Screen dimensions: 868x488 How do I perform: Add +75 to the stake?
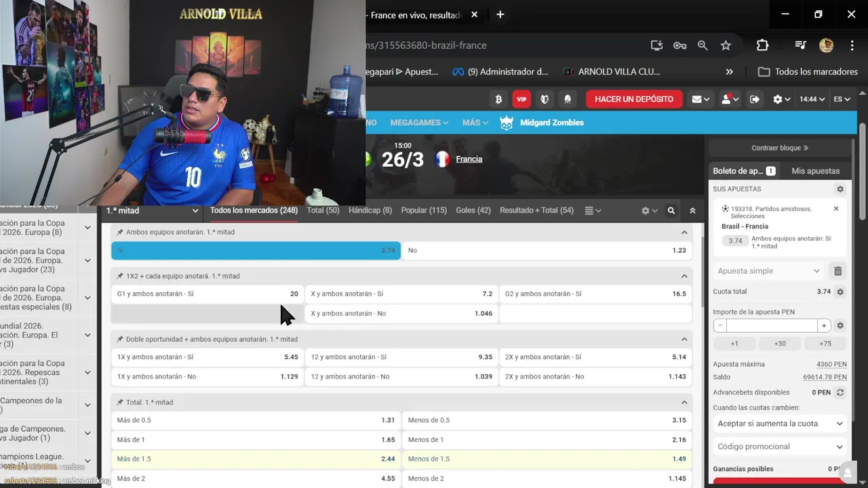[825, 344]
